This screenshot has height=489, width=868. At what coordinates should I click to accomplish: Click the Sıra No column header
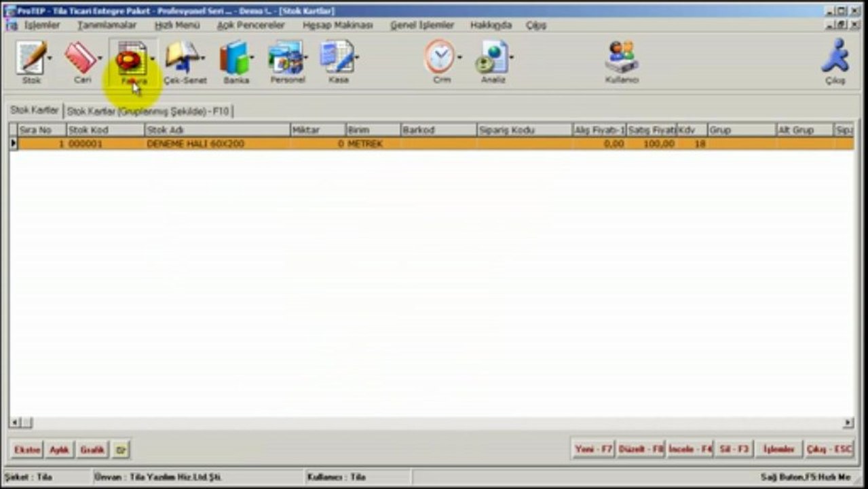(x=41, y=130)
